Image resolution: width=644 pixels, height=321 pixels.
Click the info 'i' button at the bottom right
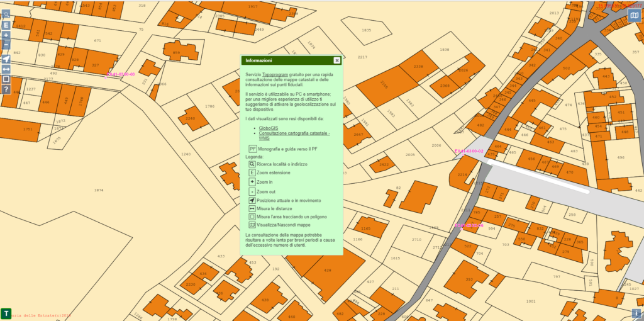[x=636, y=313]
